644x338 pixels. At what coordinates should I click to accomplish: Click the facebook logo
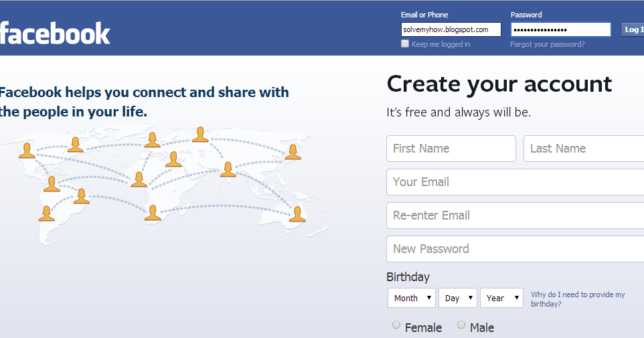[x=55, y=33]
